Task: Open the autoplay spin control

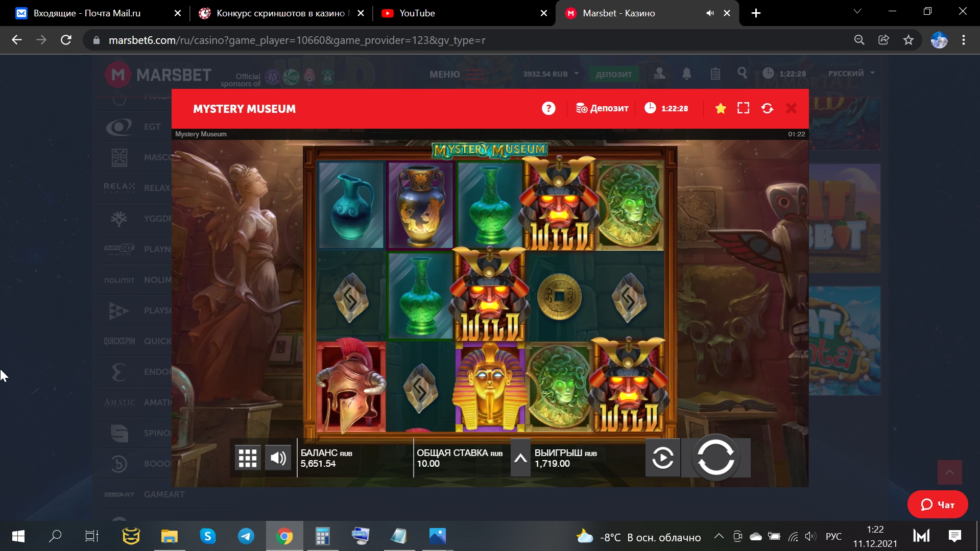Action: (x=662, y=458)
